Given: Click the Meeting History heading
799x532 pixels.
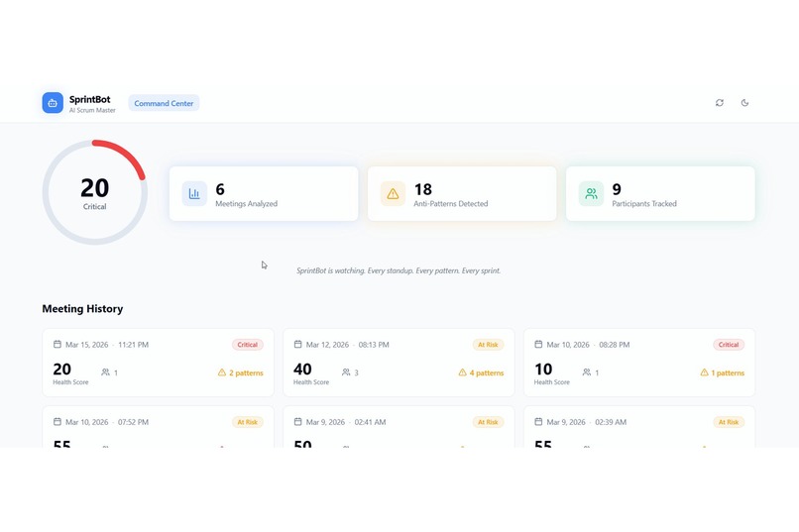Looking at the screenshot, I should [x=82, y=308].
